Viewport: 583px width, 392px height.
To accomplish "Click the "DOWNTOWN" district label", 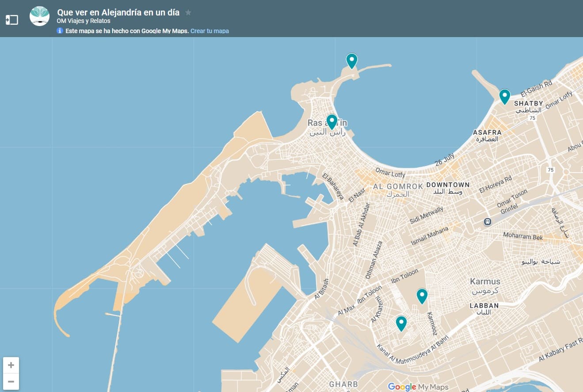I will (448, 185).
